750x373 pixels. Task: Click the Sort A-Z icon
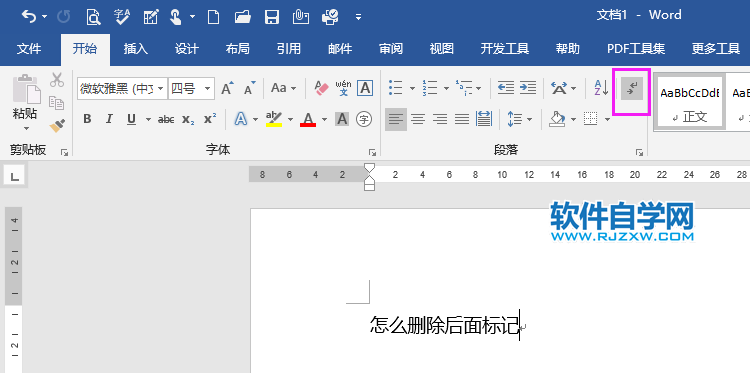(601, 88)
